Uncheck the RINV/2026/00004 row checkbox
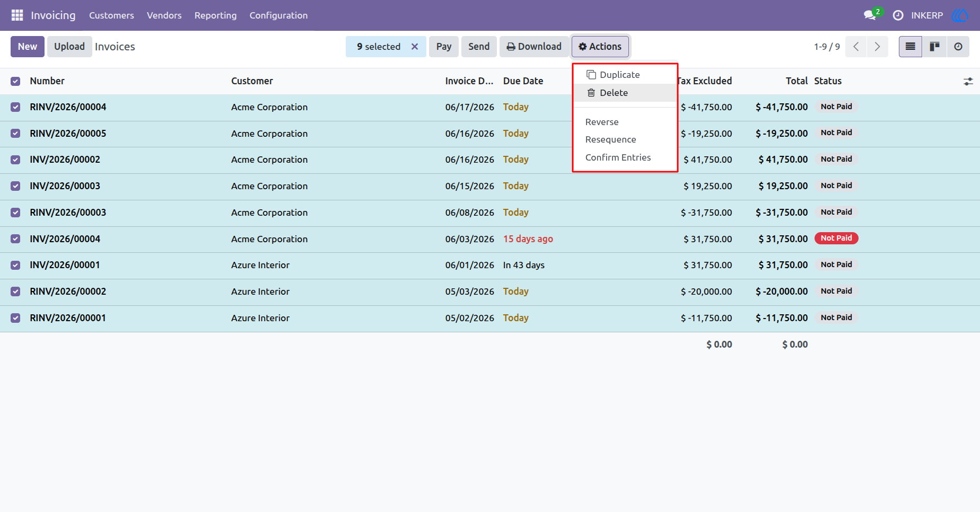This screenshot has width=980, height=512. click(15, 107)
